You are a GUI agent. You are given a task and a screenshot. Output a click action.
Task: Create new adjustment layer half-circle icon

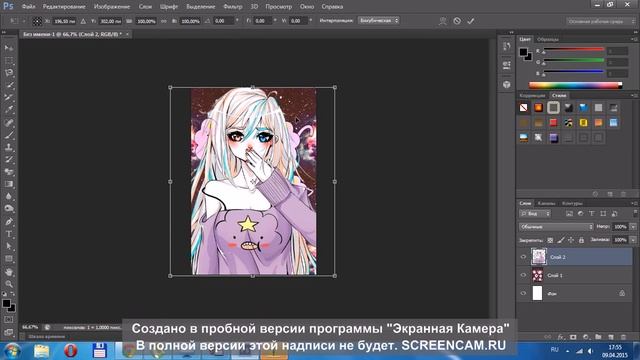pos(586,337)
